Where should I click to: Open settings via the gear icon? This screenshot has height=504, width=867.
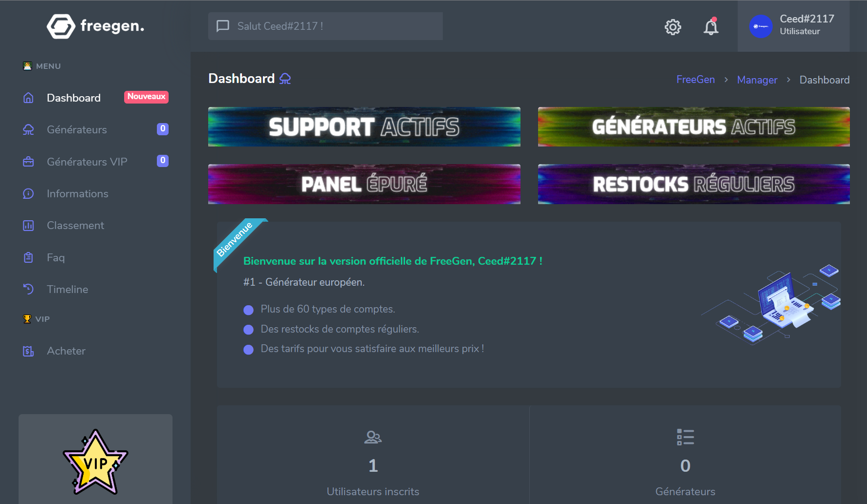673,27
